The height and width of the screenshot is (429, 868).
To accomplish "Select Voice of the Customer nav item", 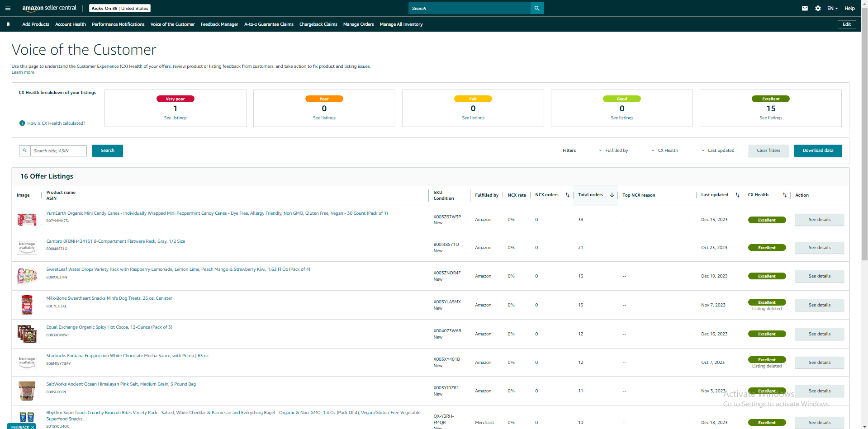I will (172, 24).
